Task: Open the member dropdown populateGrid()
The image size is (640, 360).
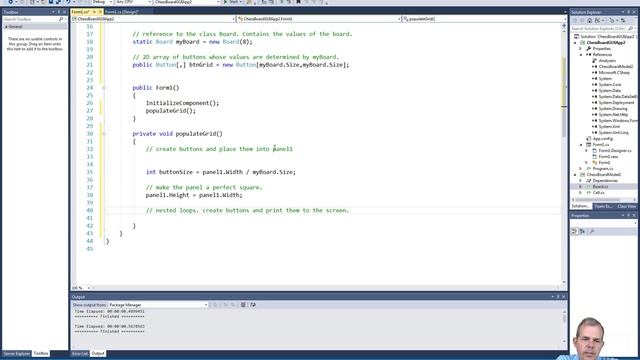Action: point(484,19)
